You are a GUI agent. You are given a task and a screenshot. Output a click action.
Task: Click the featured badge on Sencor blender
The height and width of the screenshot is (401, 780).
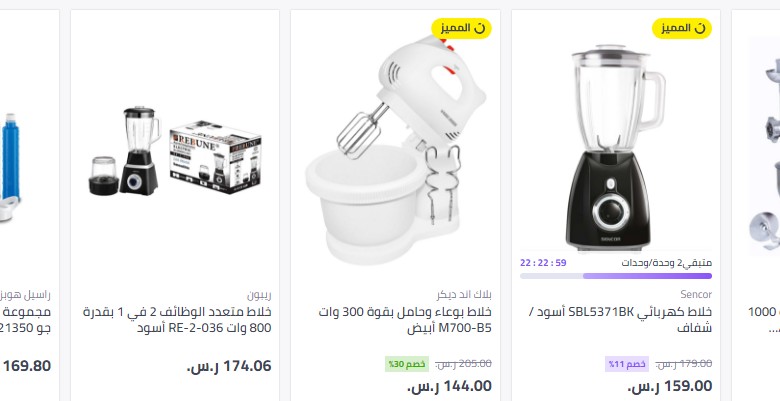coord(682,28)
